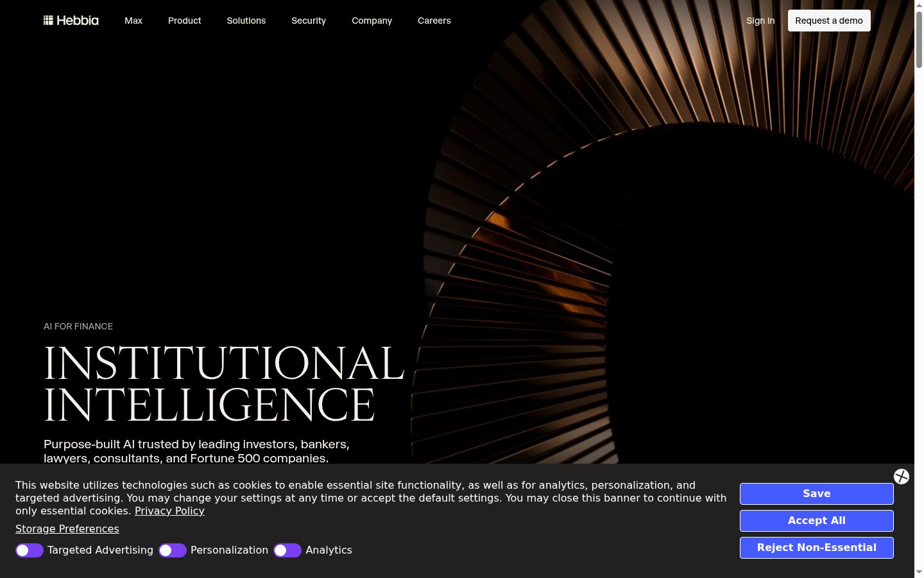Toggle Targeted Advertising switch
924x578 pixels.
30,550
